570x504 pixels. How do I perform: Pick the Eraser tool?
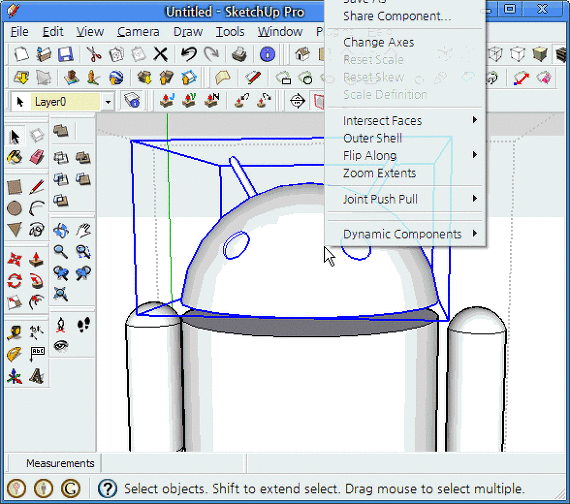(x=37, y=157)
